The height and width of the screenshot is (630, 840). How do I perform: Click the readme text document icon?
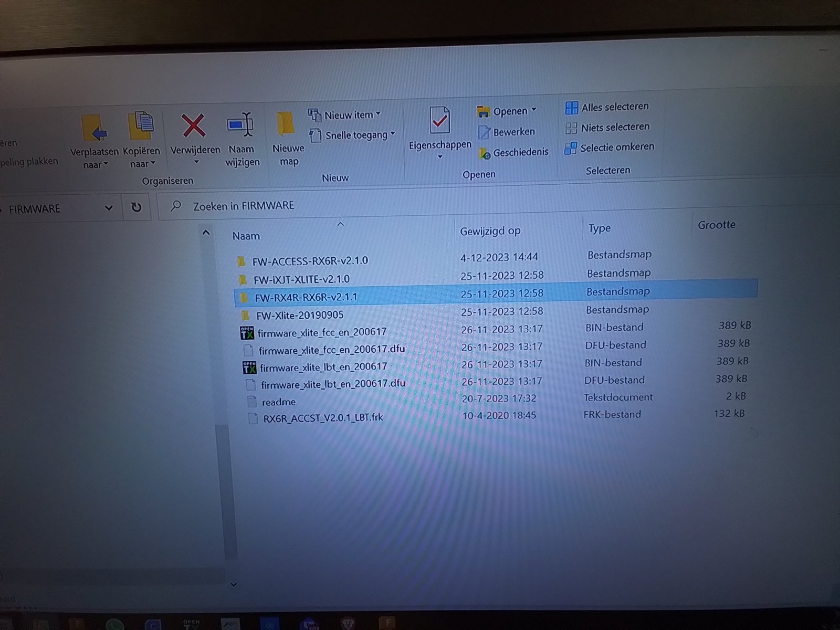(252, 402)
